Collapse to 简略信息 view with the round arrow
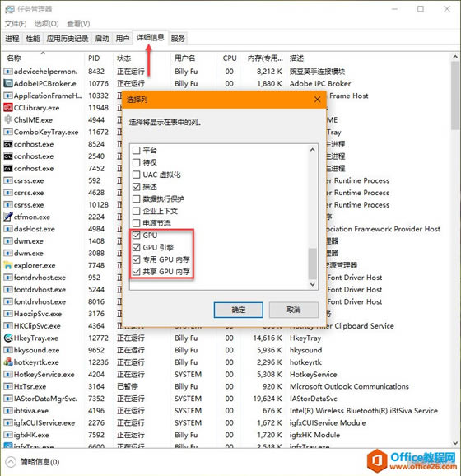This screenshot has width=461, height=476. (x=11, y=462)
